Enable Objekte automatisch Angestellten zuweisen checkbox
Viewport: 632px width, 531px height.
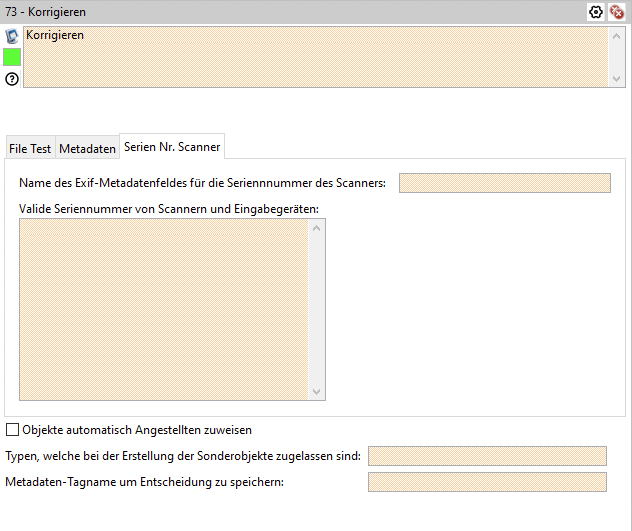tap(13, 430)
